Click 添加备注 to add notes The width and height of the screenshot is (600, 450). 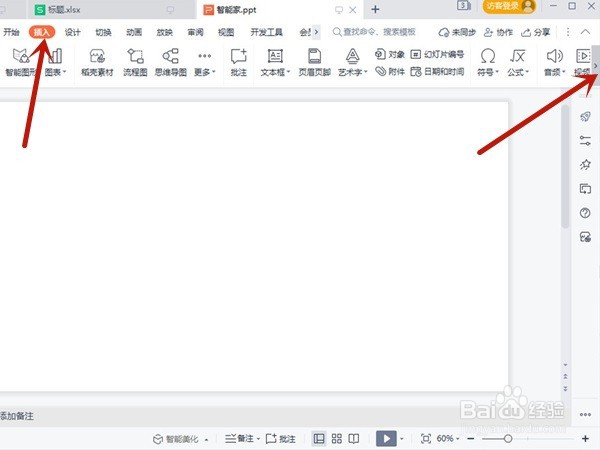tap(17, 416)
